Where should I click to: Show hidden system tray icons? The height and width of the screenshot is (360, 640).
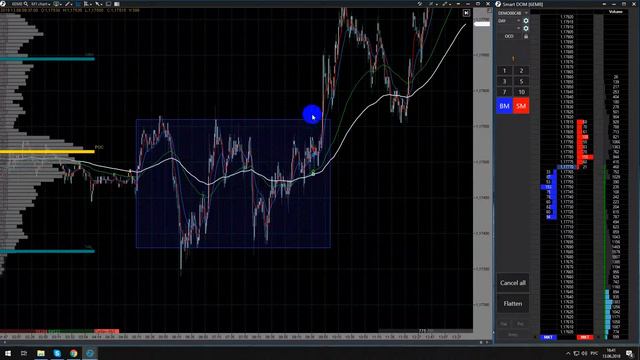(x=568, y=353)
